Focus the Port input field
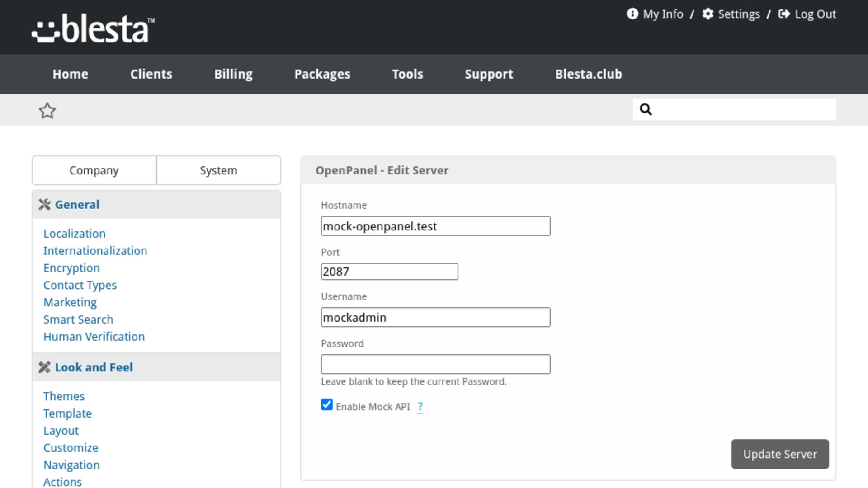 point(389,272)
